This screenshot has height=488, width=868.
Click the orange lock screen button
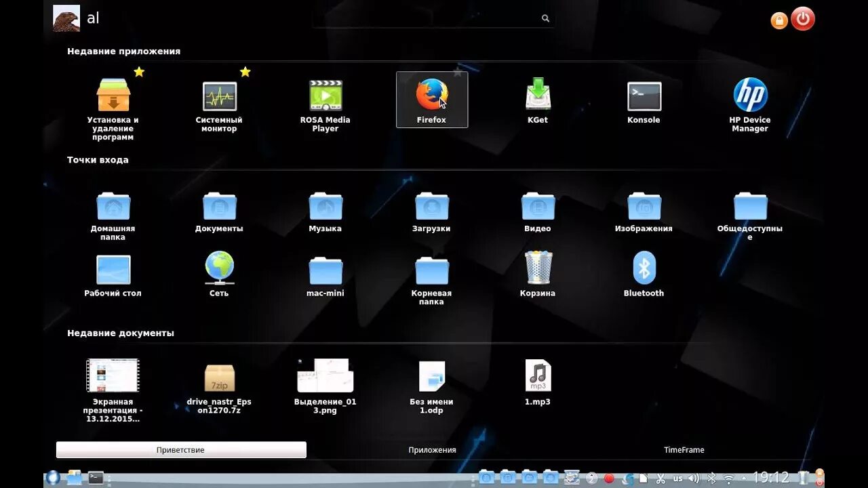pos(779,20)
